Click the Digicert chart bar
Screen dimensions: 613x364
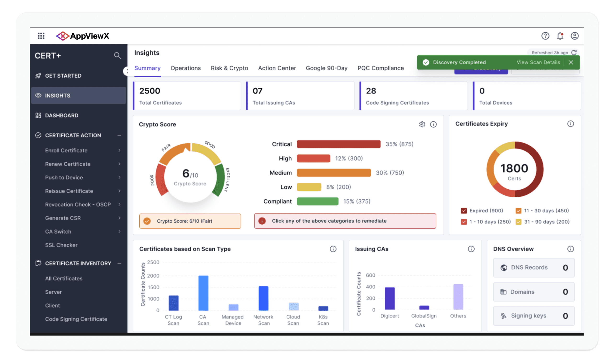(x=390, y=298)
